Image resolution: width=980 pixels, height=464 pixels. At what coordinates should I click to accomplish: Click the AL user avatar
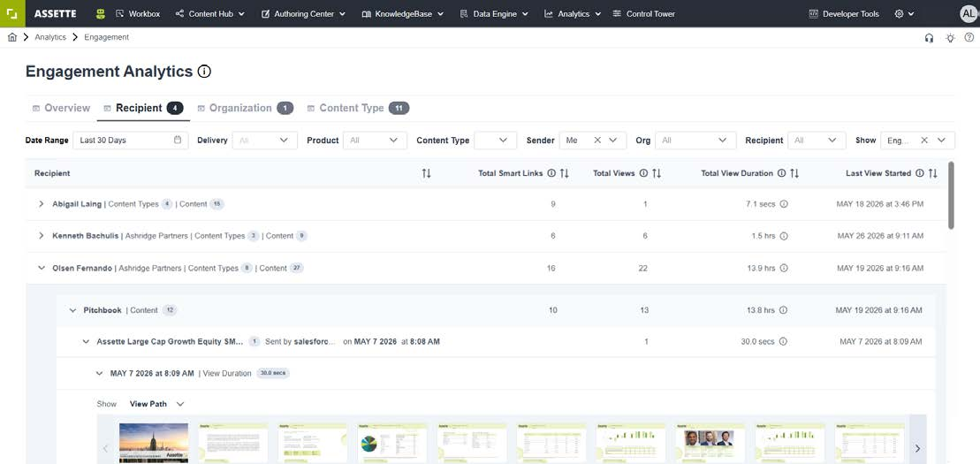coord(969,14)
